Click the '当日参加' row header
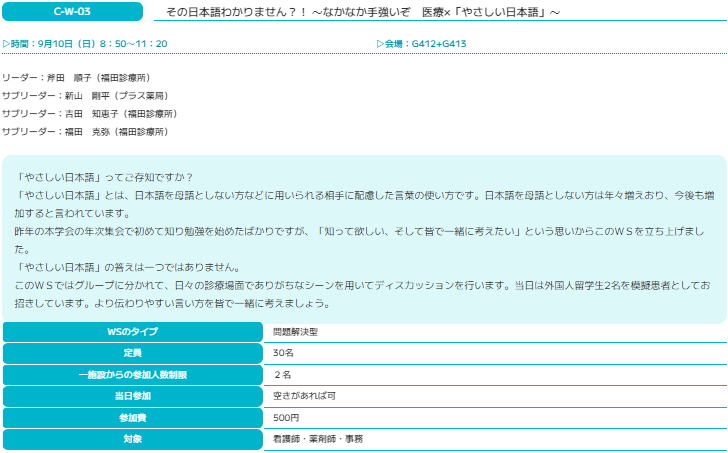Image resolution: width=728 pixels, height=453 pixels. click(133, 396)
